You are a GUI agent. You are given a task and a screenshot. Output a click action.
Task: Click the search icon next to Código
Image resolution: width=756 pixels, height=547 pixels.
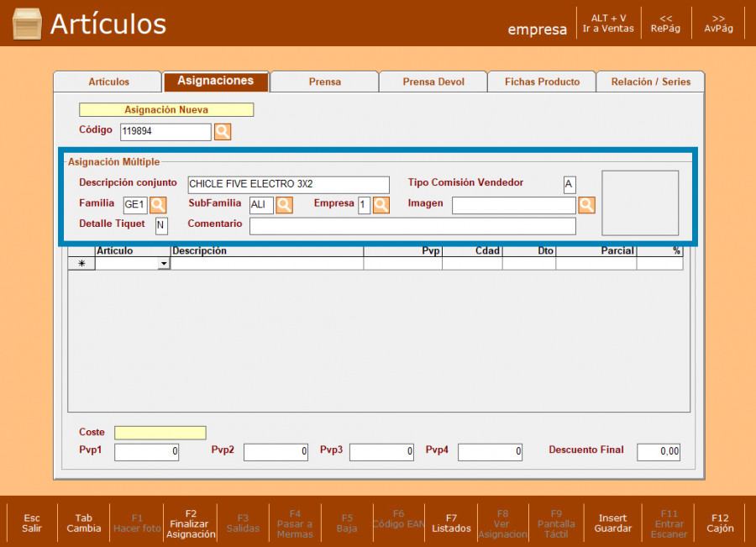(223, 132)
